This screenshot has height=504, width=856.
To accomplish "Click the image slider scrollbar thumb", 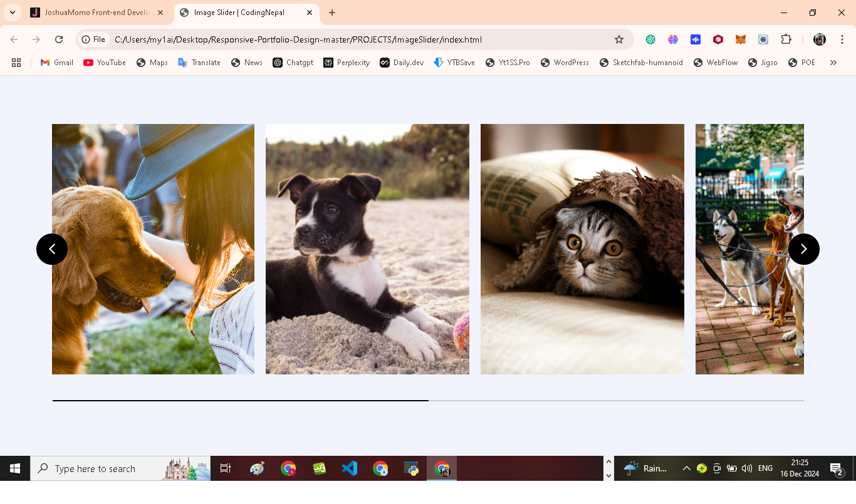I will 241,400.
